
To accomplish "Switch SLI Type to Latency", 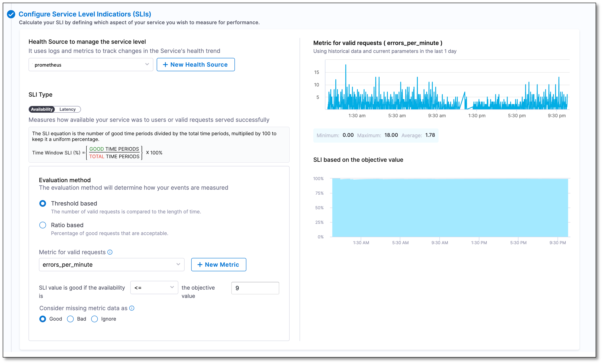I will [x=68, y=109].
